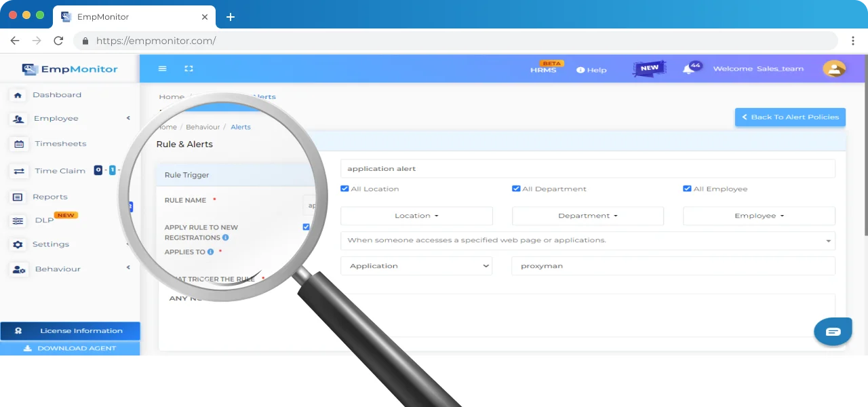Open DLP from the sidebar
Image resolution: width=868 pixels, height=407 pixels.
(x=44, y=220)
